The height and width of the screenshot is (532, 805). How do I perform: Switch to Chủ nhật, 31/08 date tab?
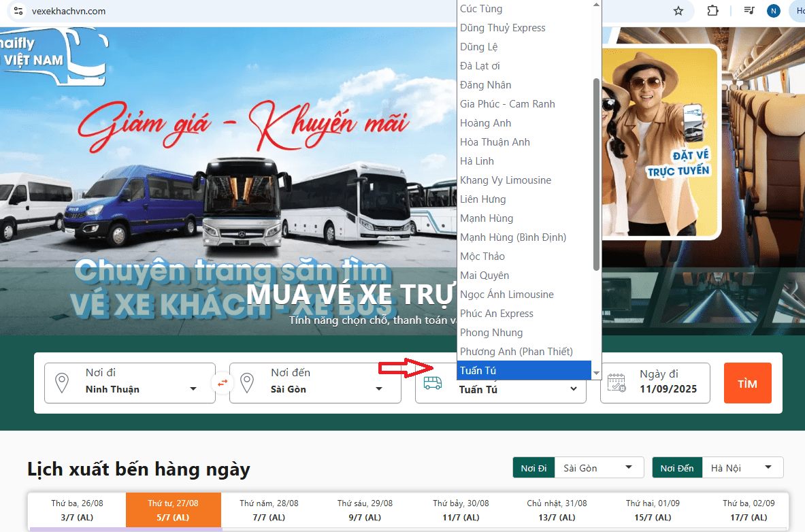click(557, 510)
